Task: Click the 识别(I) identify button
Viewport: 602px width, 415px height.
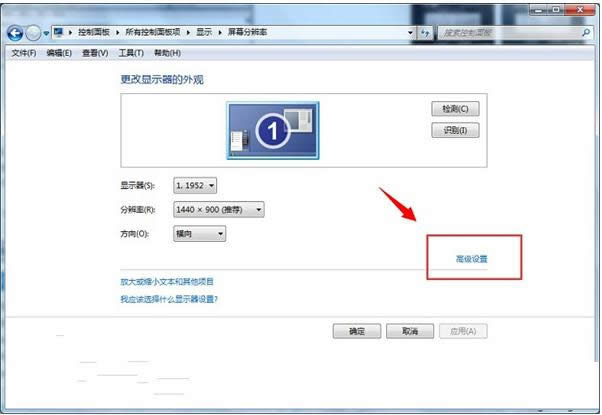Action: pos(455,131)
